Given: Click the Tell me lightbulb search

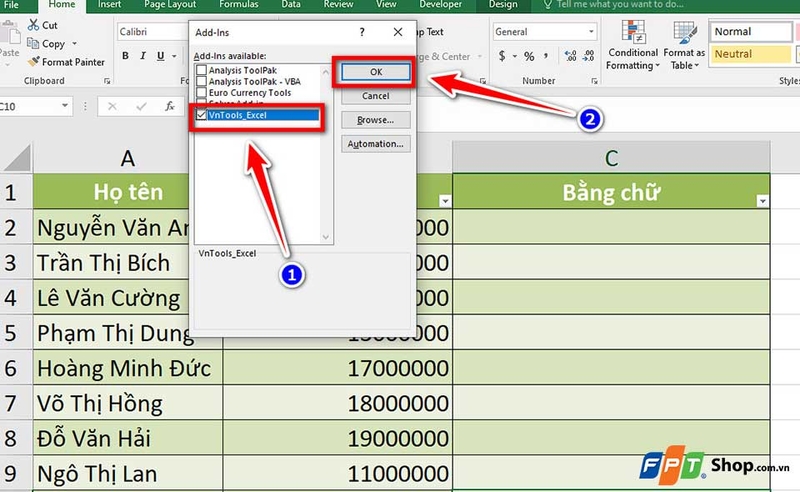Looking at the screenshot, I should coord(547,5).
